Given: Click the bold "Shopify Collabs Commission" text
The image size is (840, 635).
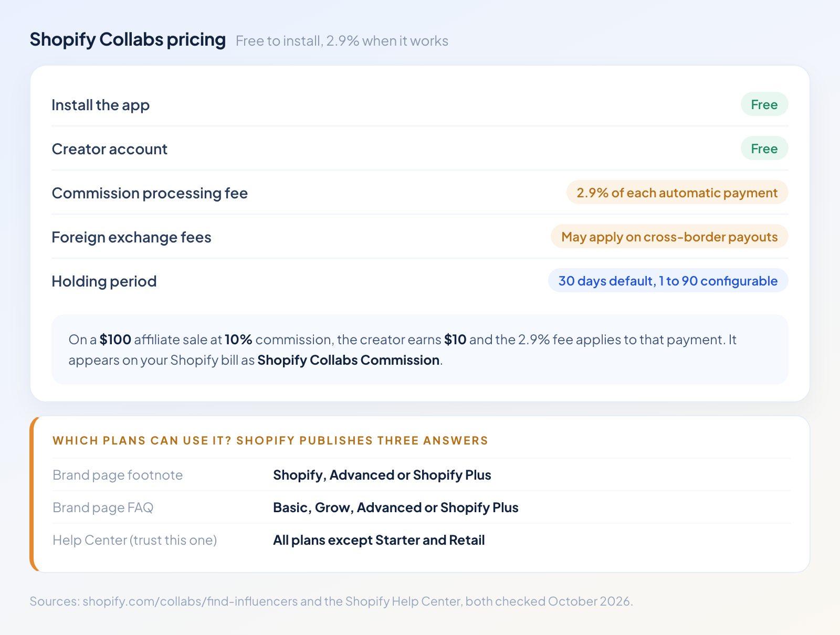Looking at the screenshot, I should 349,360.
